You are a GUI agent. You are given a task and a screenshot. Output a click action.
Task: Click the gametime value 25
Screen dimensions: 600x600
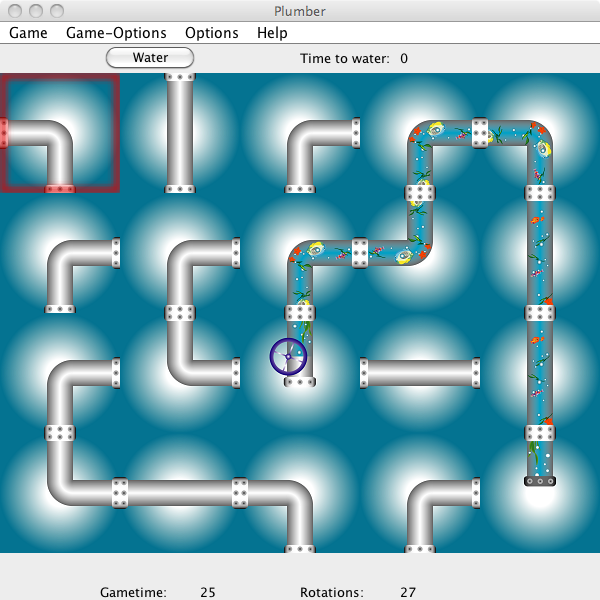tap(208, 592)
